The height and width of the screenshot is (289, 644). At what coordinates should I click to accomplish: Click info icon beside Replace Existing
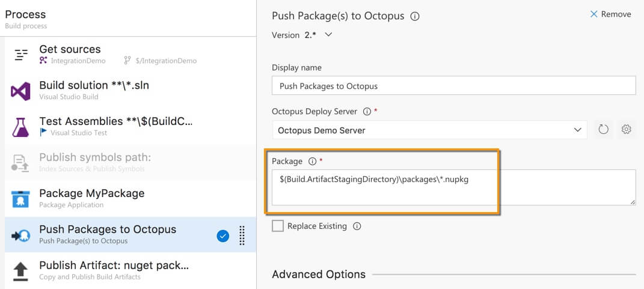pos(357,226)
